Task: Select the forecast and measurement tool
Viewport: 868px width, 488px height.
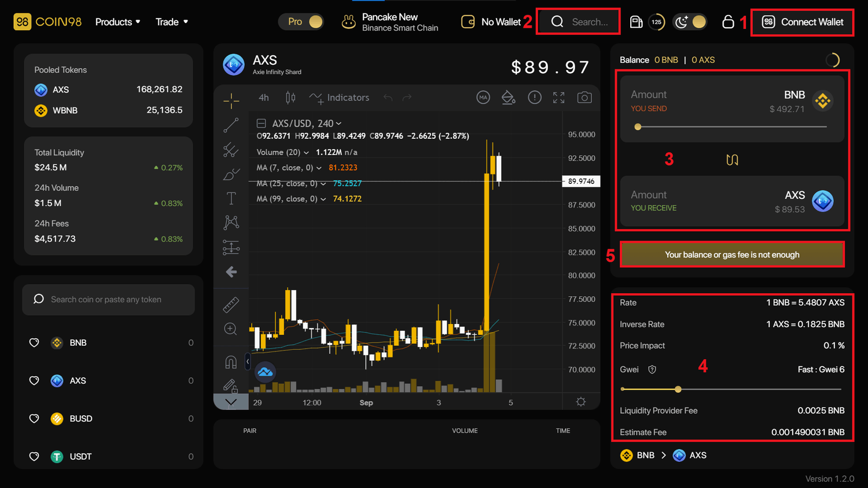Action: 231,247
